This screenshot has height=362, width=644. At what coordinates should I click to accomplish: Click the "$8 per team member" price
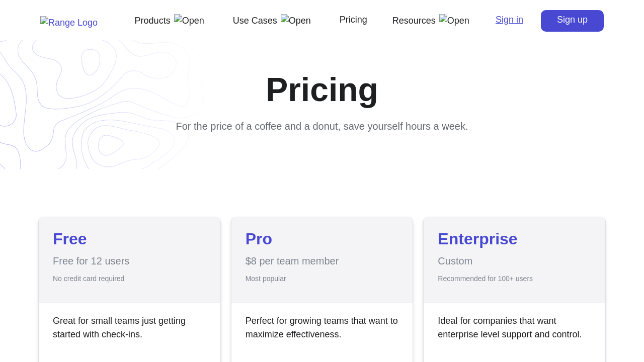pos(292,261)
